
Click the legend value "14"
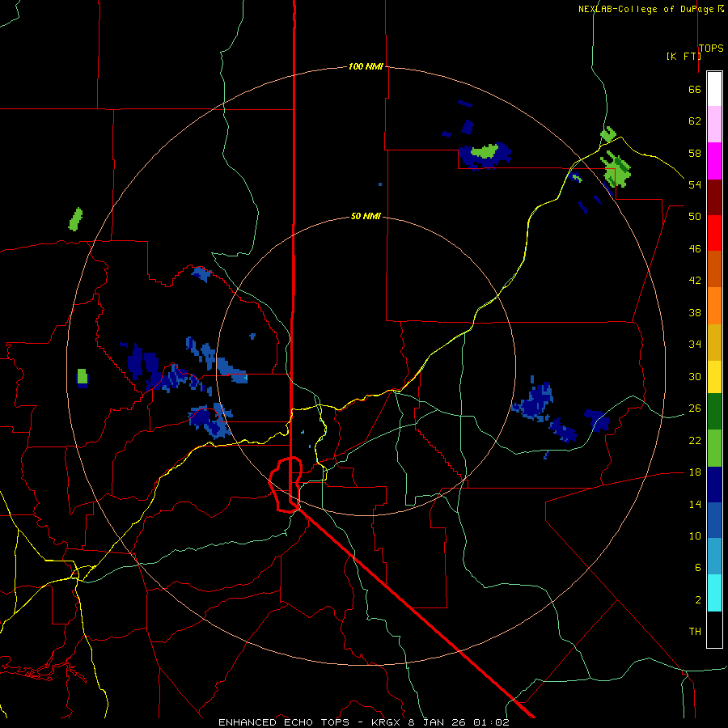coord(695,504)
